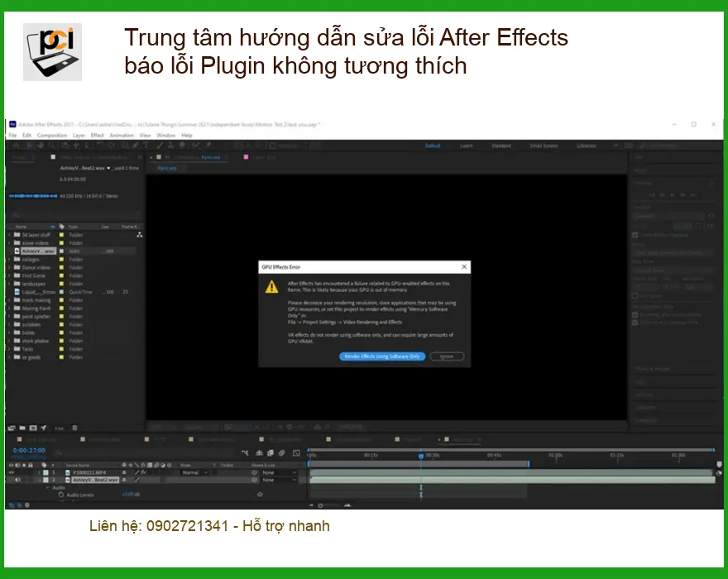The width and height of the screenshot is (728, 579).
Task: Create a new folder in Project panel
Action: (x=22, y=428)
